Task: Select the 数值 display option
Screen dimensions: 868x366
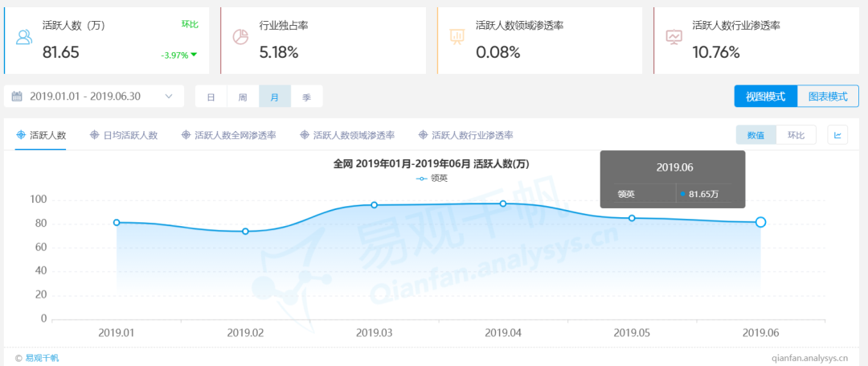Action: 756,135
